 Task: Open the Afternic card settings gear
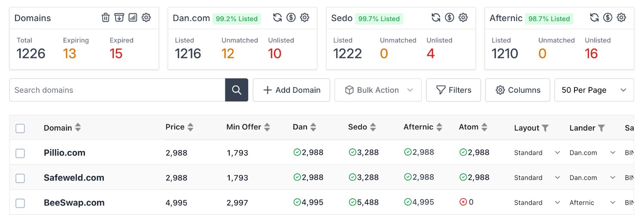click(x=622, y=18)
